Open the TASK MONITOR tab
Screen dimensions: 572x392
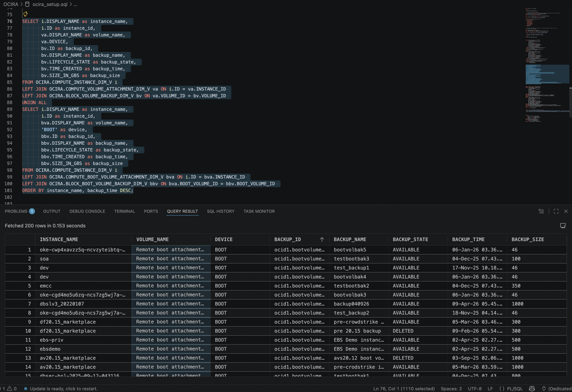(x=259, y=211)
